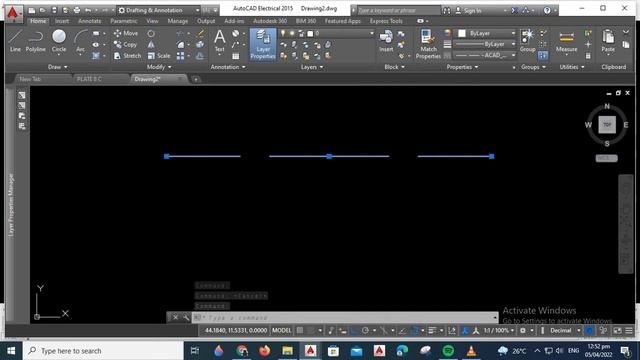640x360 pixels.
Task: Open the 1:1 annotation scale dropdown
Action: [x=499, y=331]
